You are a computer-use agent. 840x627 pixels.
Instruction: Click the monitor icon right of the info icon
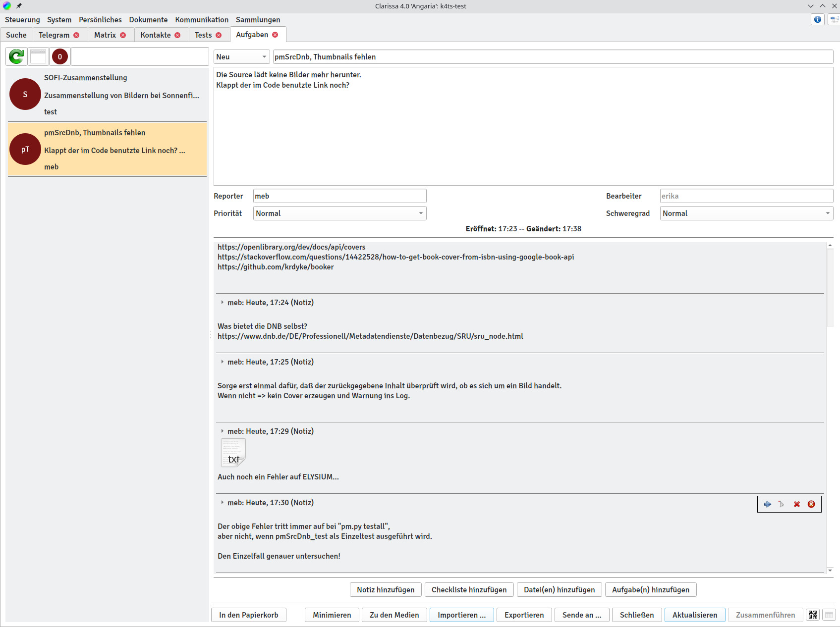point(834,19)
